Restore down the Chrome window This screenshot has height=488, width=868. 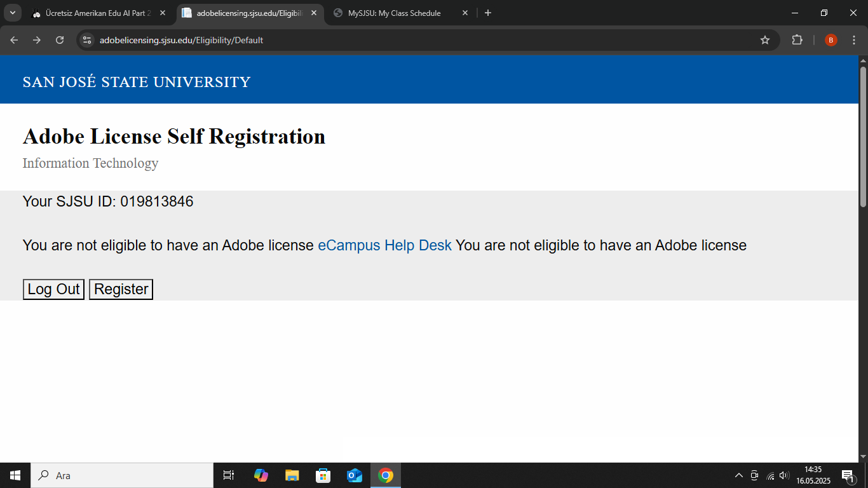pyautogui.click(x=824, y=13)
